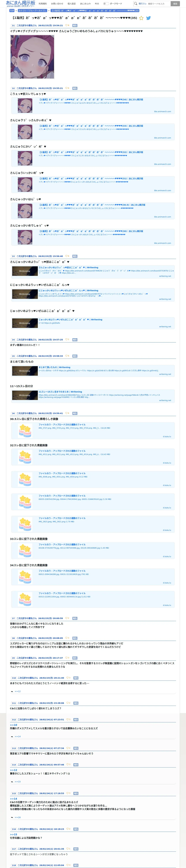Screen dimensions: 186x868
Task: Like post 2 with its heart icon
Action: coord(66,88)
